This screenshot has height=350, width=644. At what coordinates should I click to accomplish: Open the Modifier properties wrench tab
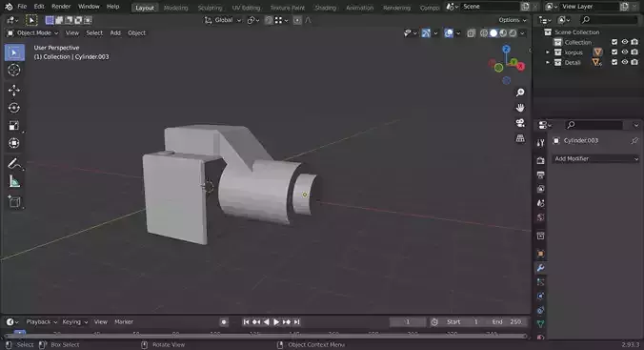[540, 268]
